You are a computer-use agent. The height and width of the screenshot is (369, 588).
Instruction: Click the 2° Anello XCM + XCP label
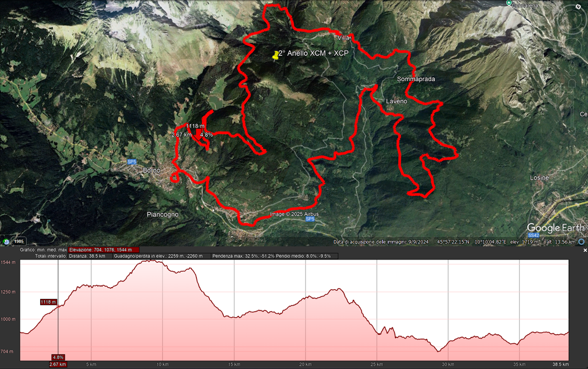tap(313, 53)
